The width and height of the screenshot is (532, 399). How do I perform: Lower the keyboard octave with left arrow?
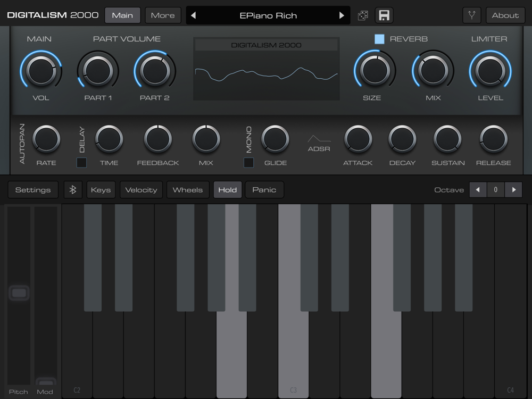click(478, 190)
